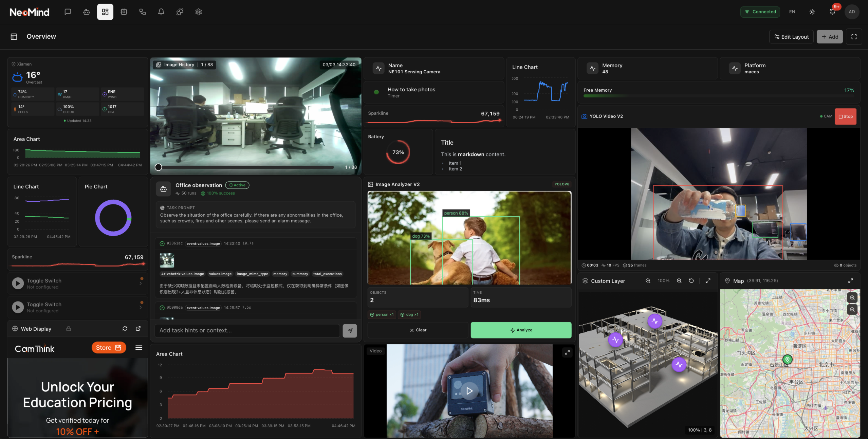Open the chat panel icon
This screenshot has height=439, width=868.
68,12
